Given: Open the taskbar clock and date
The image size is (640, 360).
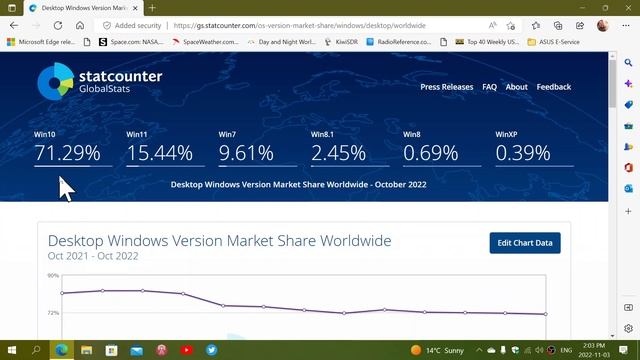Looking at the screenshot, I should [594, 350].
